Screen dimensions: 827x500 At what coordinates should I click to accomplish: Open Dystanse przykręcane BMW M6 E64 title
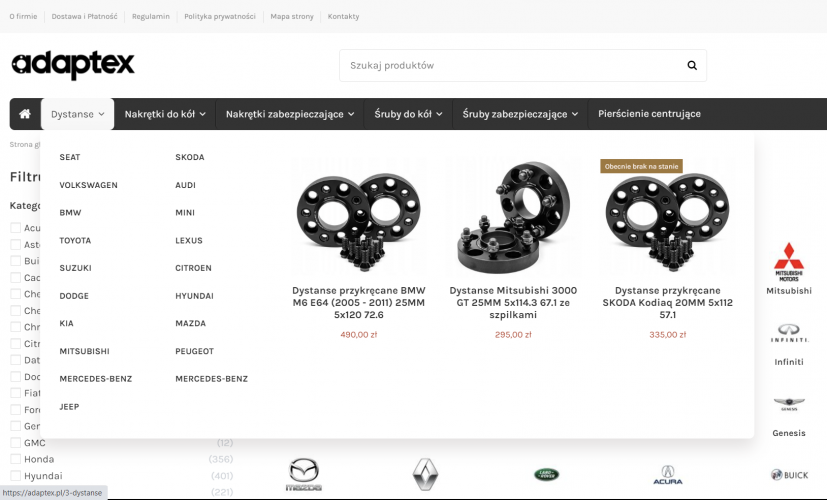point(359,303)
